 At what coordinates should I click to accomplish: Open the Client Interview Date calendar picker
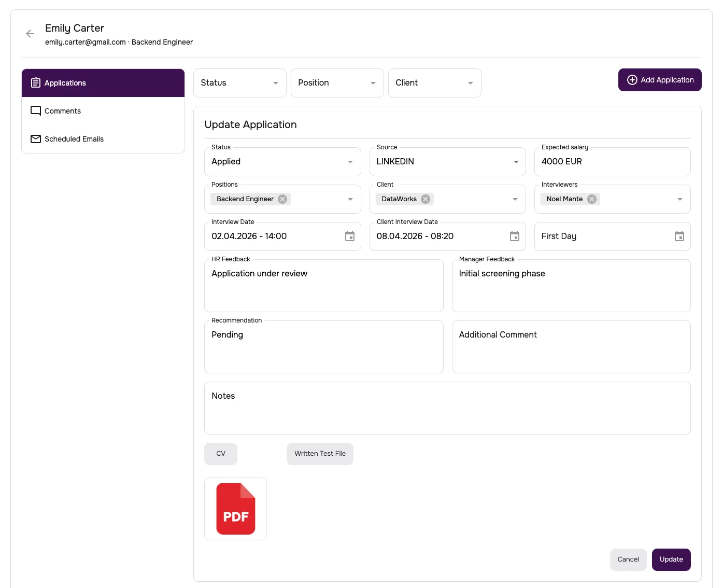click(x=515, y=236)
